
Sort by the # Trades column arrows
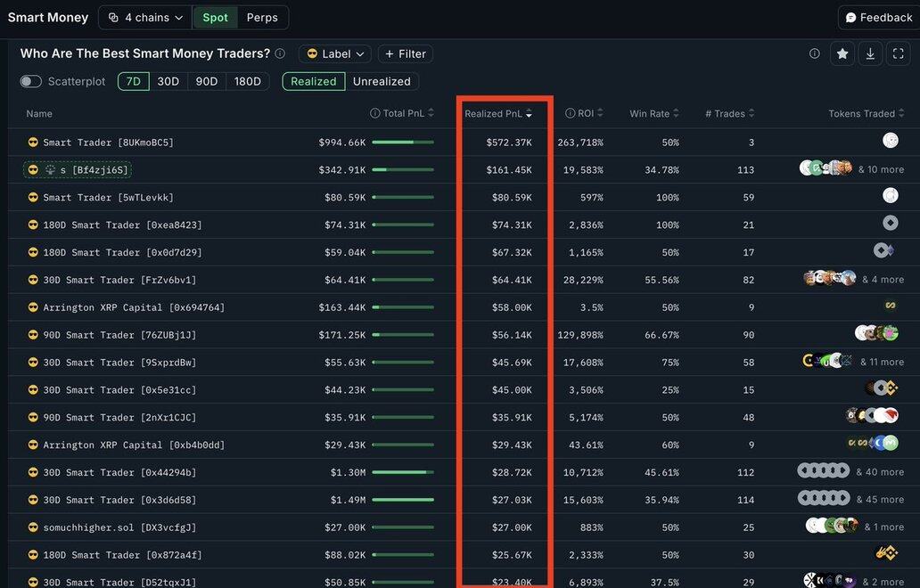[752, 113]
